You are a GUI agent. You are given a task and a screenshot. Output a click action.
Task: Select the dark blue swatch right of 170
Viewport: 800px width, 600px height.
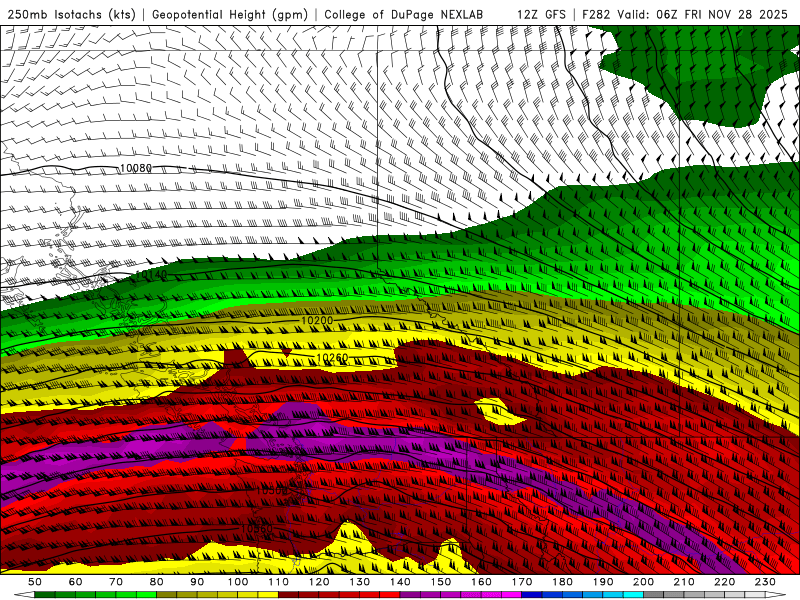tap(532, 595)
